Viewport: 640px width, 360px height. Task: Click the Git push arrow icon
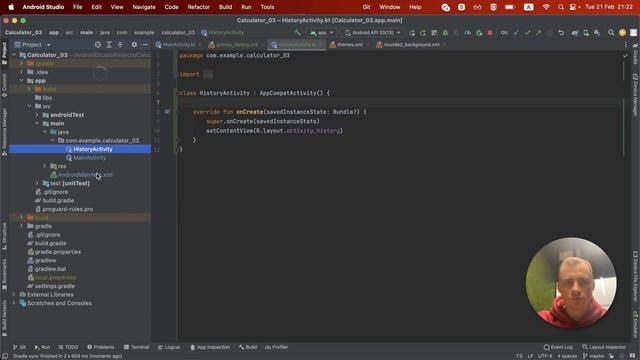(x=538, y=33)
